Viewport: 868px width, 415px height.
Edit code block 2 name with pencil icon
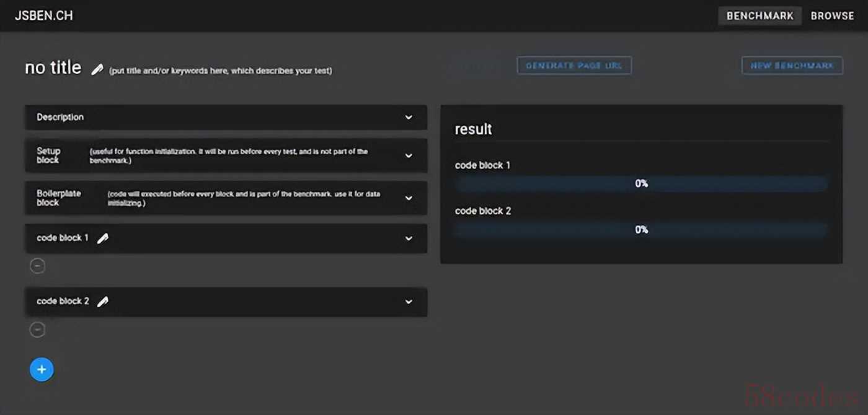point(103,302)
